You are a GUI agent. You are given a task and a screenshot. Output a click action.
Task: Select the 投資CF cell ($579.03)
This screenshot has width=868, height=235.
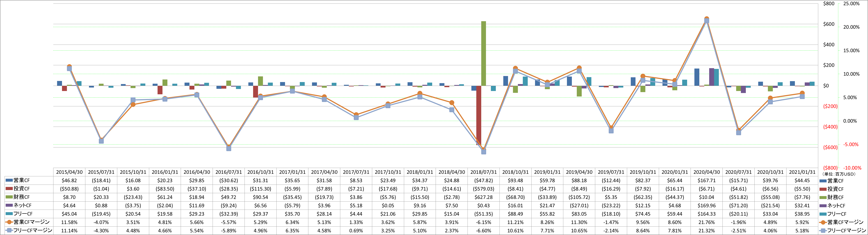[484, 189]
